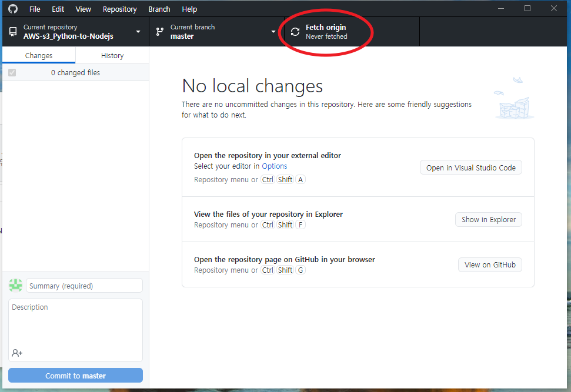Viewport: 571px width, 392px height.
Task: Switch to the History tab
Action: click(x=112, y=55)
